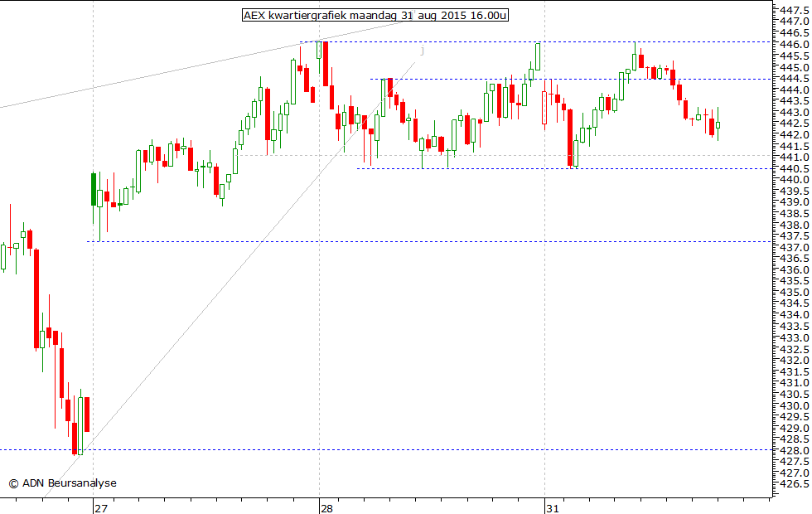This screenshot has width=812, height=514.
Task: Click the 444.5 price axis label
Action: pyautogui.click(x=795, y=79)
